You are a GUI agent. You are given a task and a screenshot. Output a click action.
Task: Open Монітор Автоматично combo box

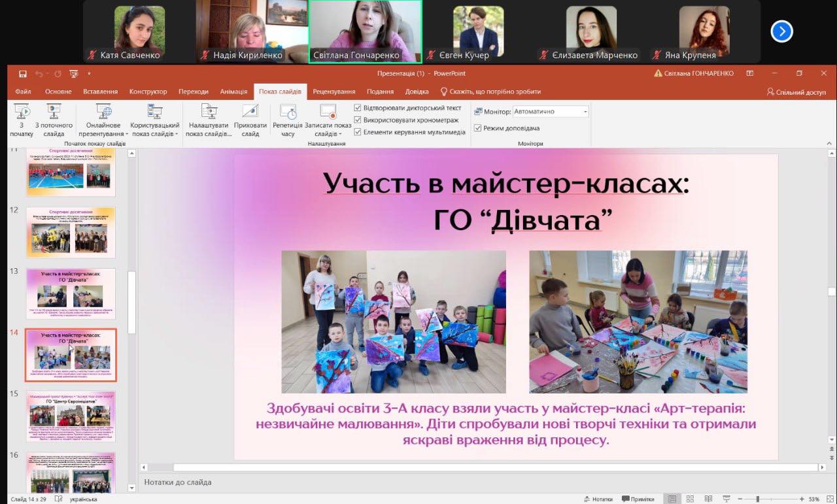(x=551, y=112)
